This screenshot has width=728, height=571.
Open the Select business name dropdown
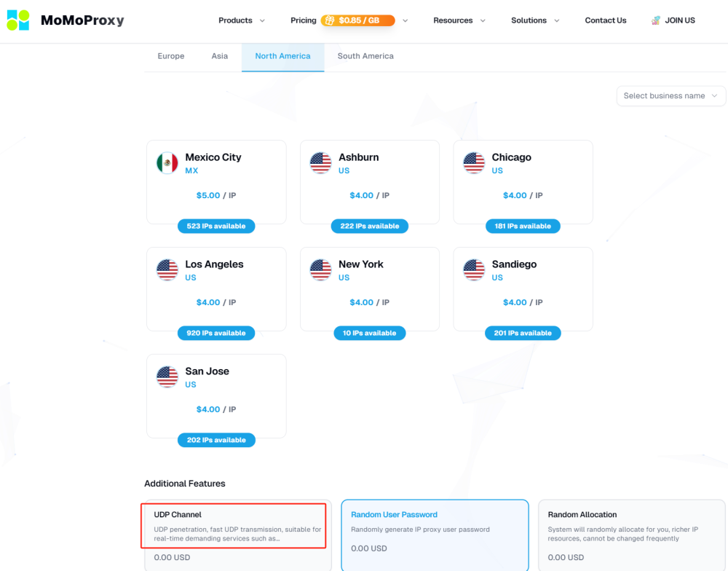click(x=670, y=95)
